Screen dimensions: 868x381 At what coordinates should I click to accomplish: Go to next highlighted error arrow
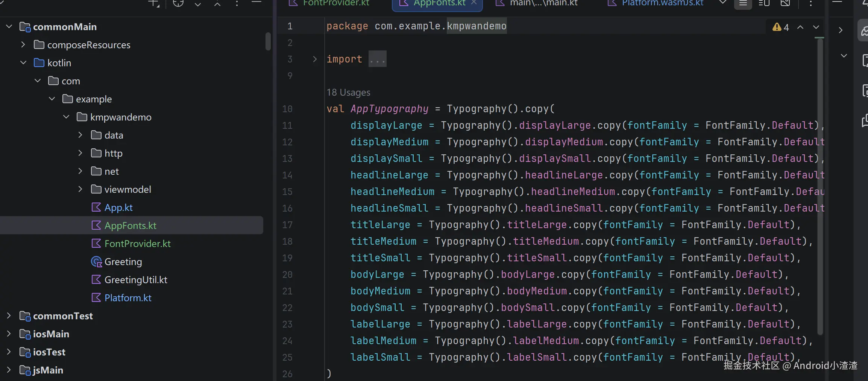pos(816,27)
